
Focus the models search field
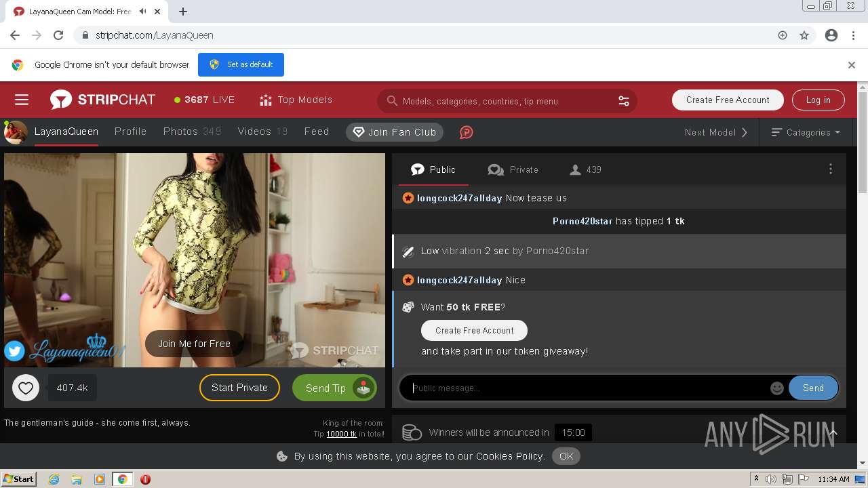tap(507, 101)
